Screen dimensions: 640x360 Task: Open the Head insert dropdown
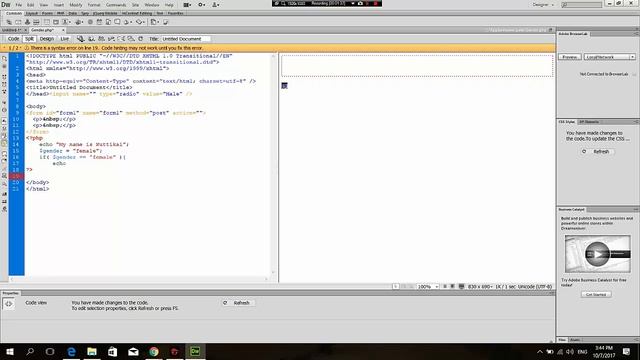tap(128, 22)
